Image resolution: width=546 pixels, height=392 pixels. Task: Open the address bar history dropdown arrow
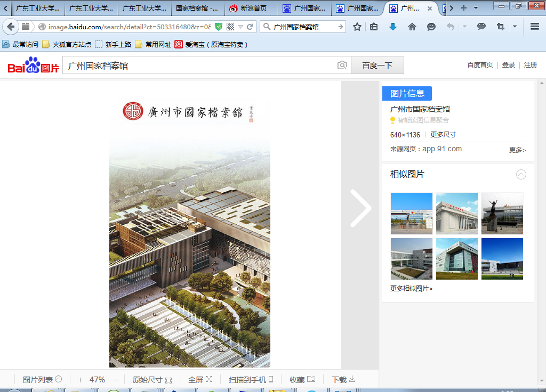241,27
